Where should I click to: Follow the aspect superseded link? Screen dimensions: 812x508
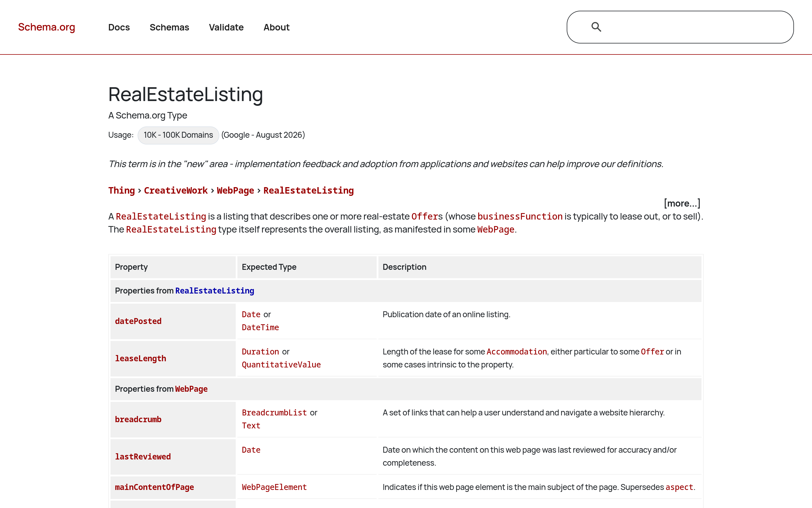(679, 487)
